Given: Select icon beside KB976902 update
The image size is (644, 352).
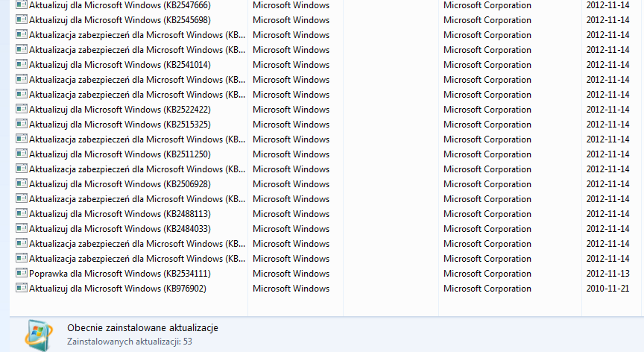Looking at the screenshot, I should [x=22, y=288].
